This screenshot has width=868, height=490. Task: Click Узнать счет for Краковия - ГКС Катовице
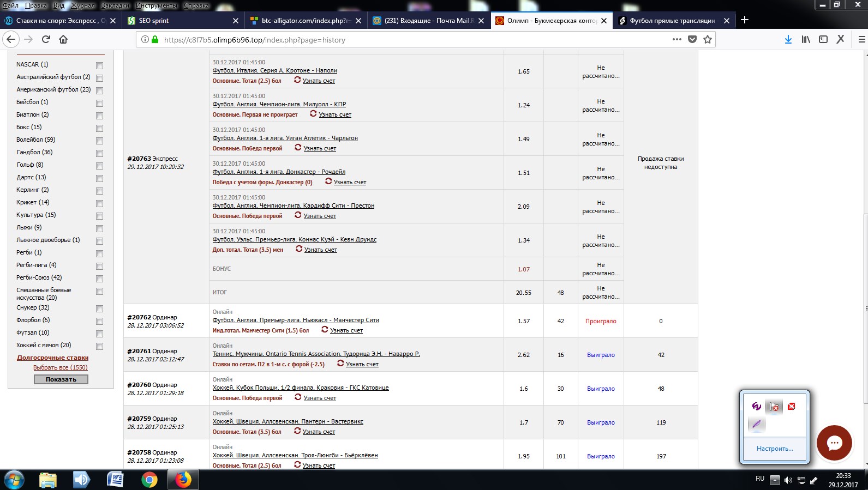[320, 398]
